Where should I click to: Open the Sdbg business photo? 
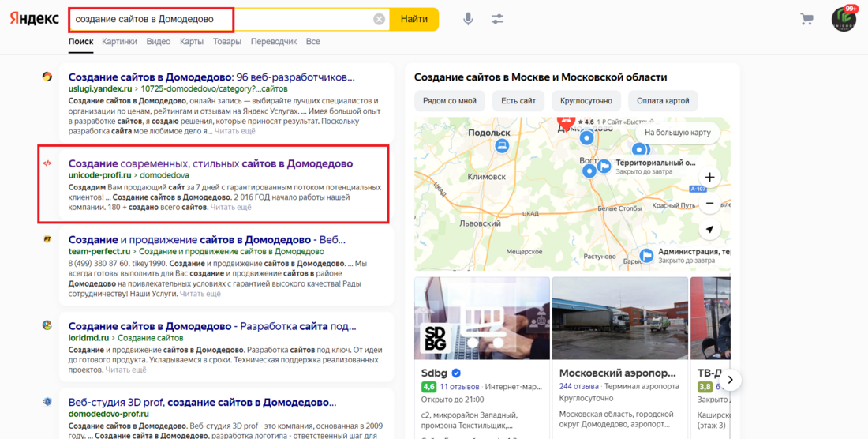click(x=482, y=318)
